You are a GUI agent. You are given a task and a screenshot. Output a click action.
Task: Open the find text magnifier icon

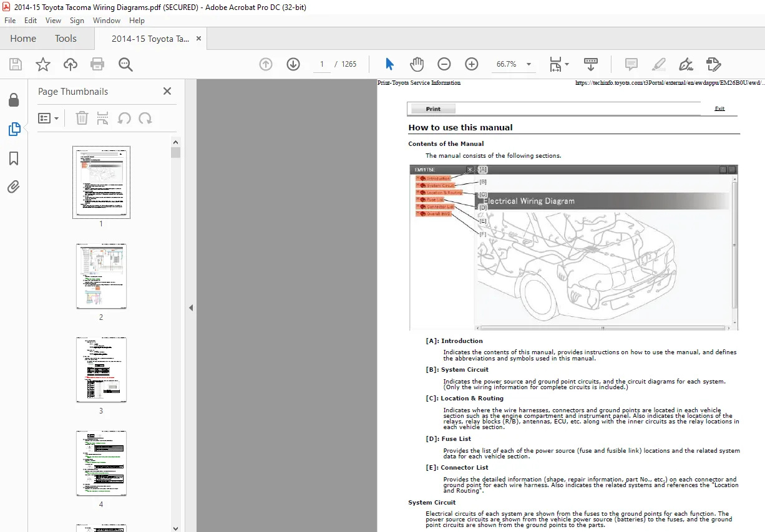[x=125, y=64]
